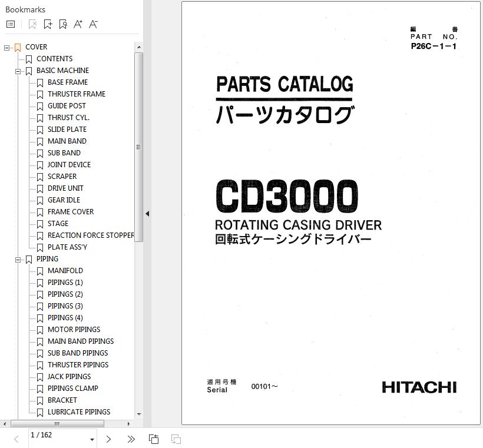The image size is (483, 448).
Task: Open the REACTION FORCE STOPPER bookmark
Action: click(x=91, y=235)
